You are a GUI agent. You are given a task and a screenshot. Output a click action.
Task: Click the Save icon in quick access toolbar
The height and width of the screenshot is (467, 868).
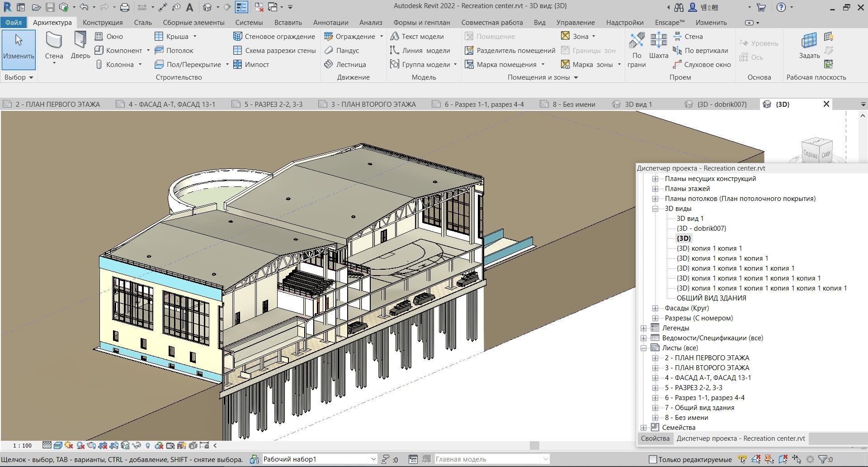[x=50, y=7]
